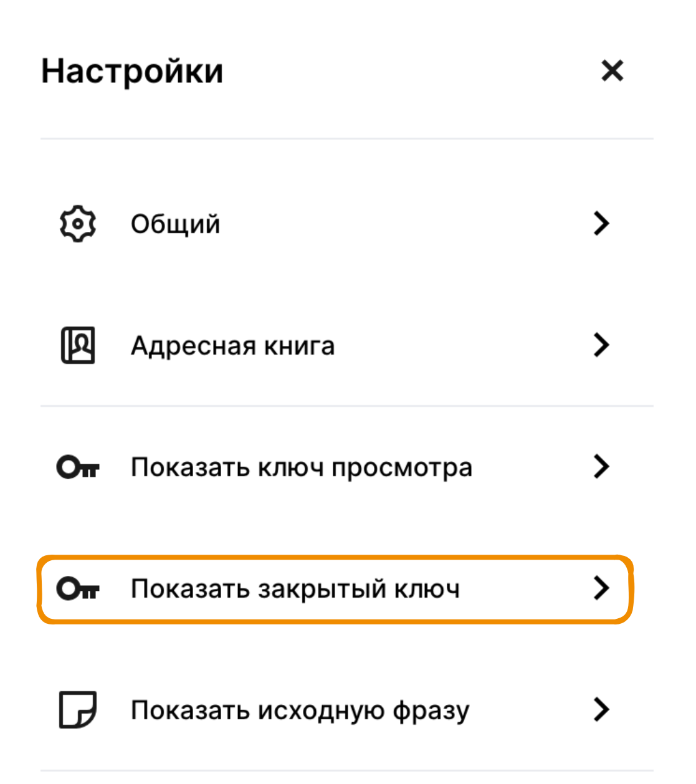Viewport: 696px width, 784px height.
Task: Close the Настройки panel with X
Action: point(612,70)
